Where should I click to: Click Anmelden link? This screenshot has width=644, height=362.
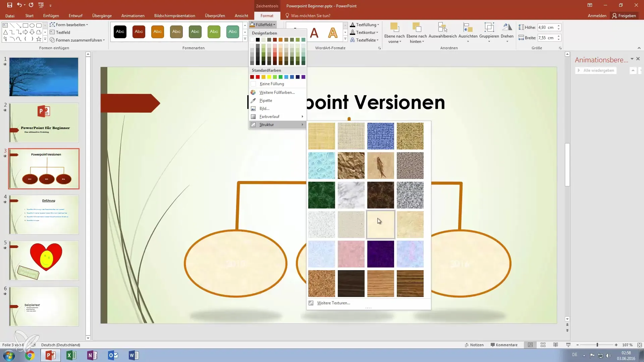[597, 16]
